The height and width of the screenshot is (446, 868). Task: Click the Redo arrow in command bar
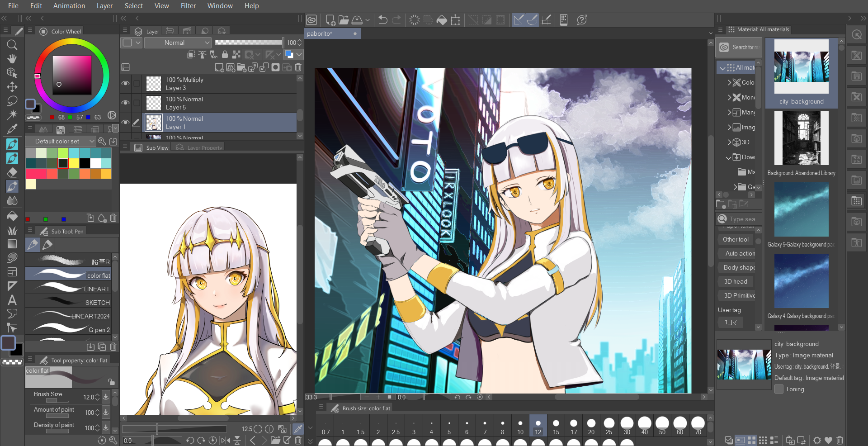pyautogui.click(x=396, y=20)
